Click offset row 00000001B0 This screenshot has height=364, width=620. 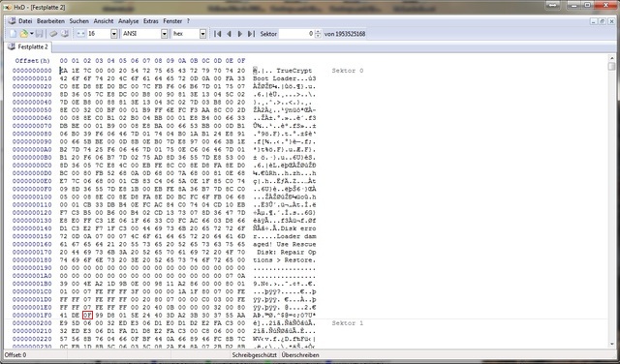coord(32,284)
